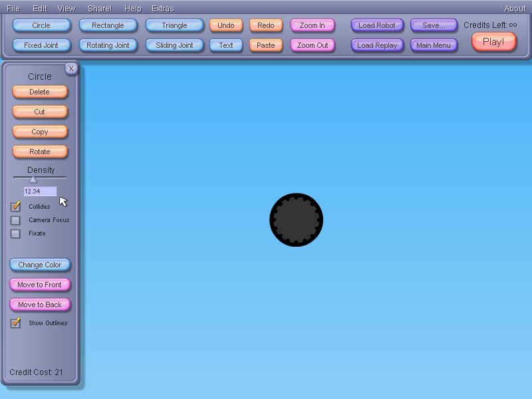Add a Sliding Joint
This screenshot has width=532, height=399.
[x=174, y=45]
